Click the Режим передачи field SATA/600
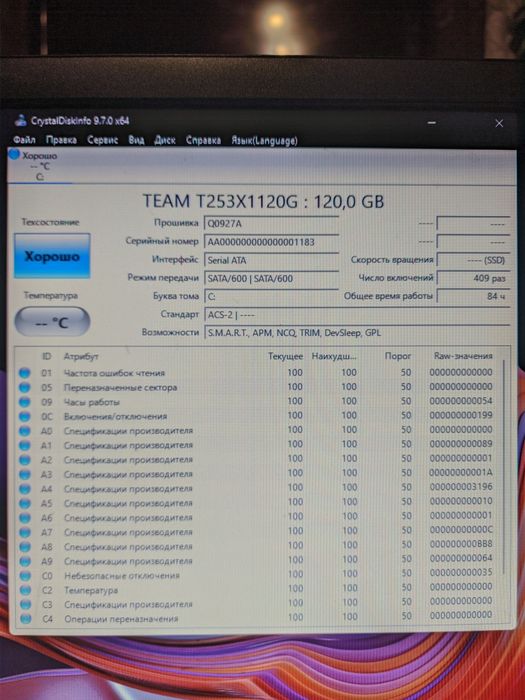 point(271,279)
